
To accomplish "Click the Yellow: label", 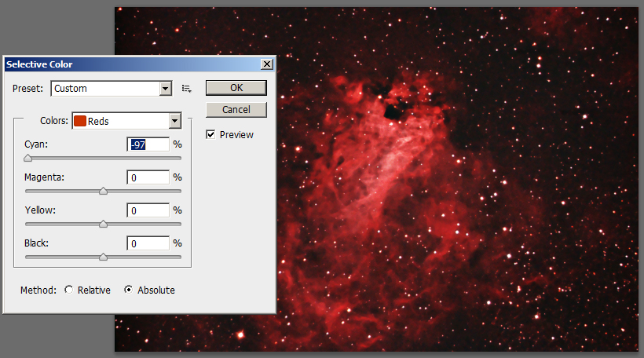I will point(40,210).
